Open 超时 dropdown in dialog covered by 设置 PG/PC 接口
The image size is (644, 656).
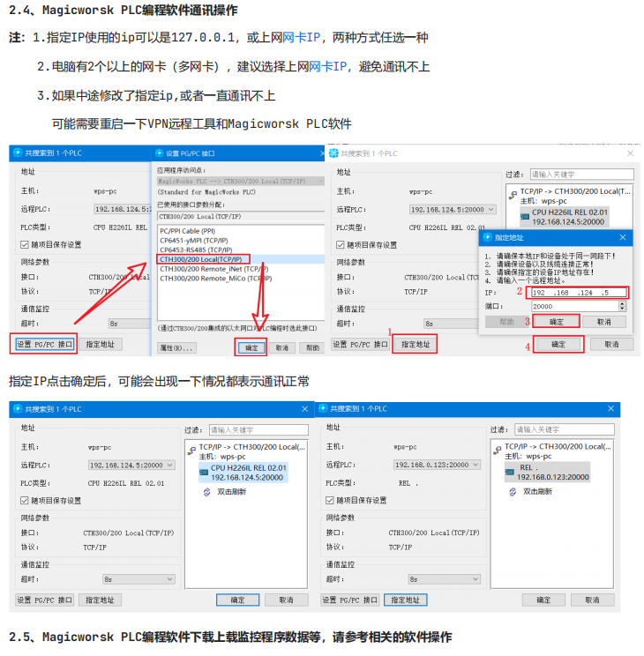click(x=131, y=324)
